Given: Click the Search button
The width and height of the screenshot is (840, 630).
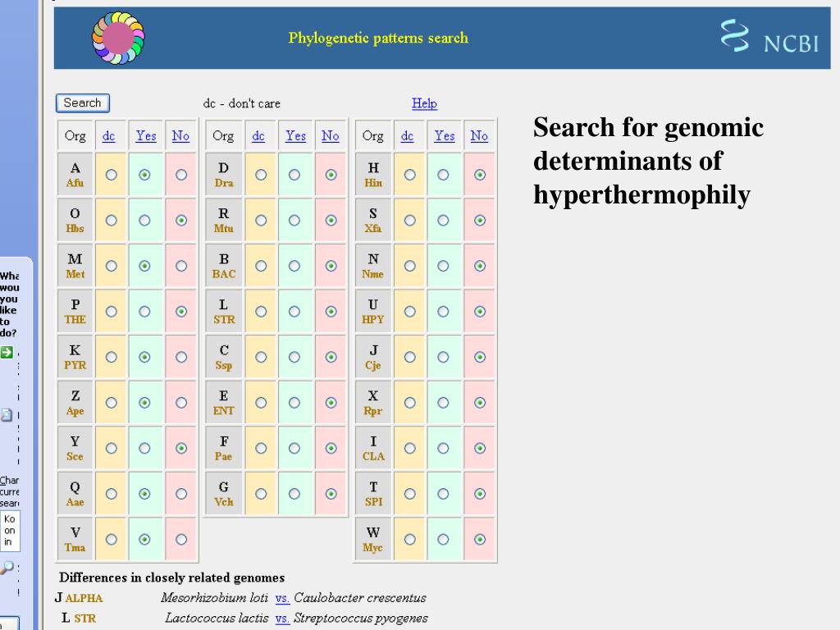Looking at the screenshot, I should point(83,103).
